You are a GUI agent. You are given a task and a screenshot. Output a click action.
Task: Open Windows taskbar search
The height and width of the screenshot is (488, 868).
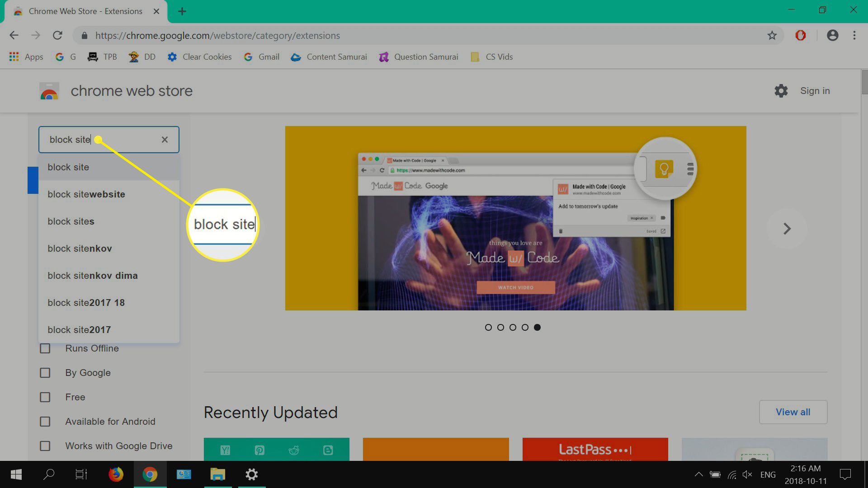tap(49, 474)
